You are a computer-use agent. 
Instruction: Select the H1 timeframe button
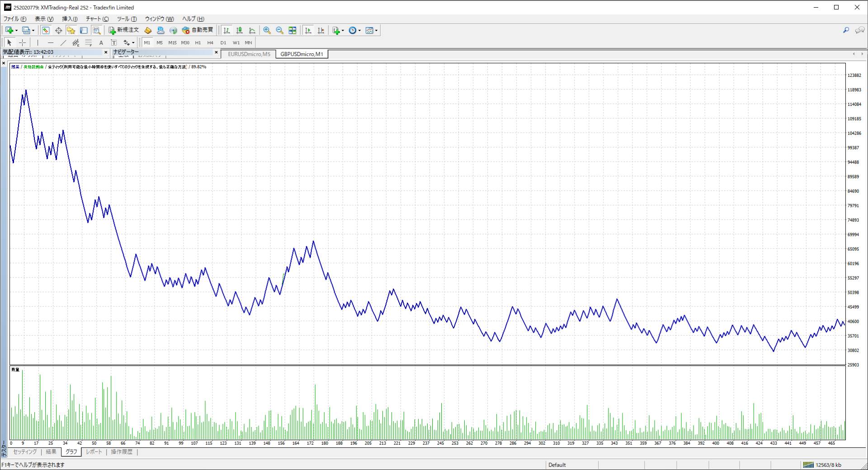[x=198, y=42]
